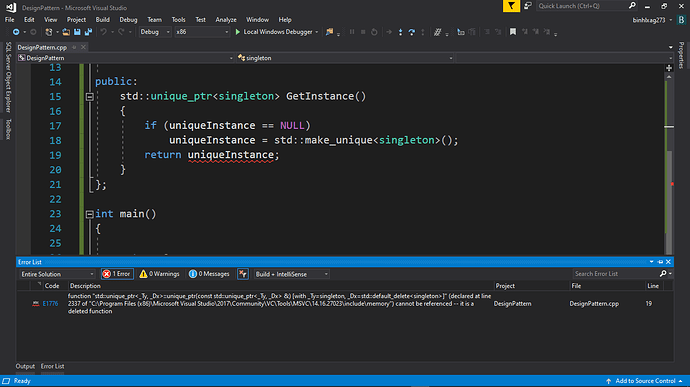Image resolution: width=690 pixels, height=387 pixels.
Task: Click the Undo arrow in toolbar
Action: coord(103,32)
